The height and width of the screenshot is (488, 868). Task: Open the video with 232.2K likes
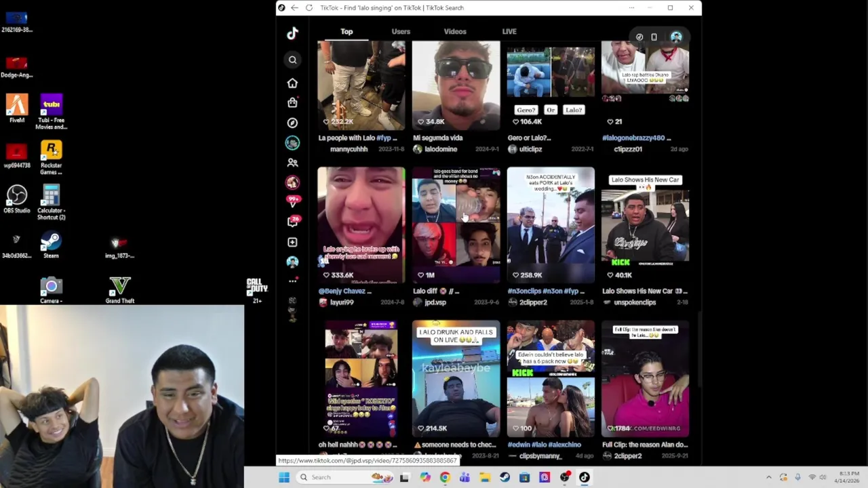361,85
